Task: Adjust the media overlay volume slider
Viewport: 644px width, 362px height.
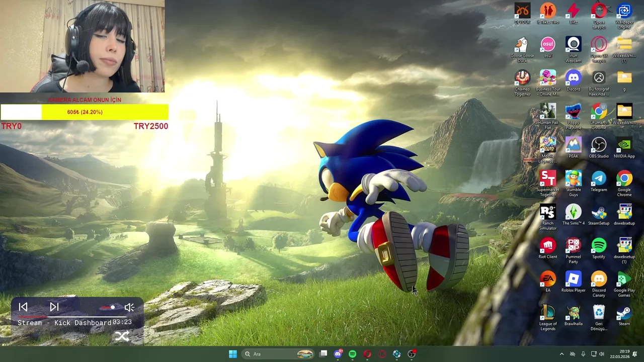Action: pos(108,307)
